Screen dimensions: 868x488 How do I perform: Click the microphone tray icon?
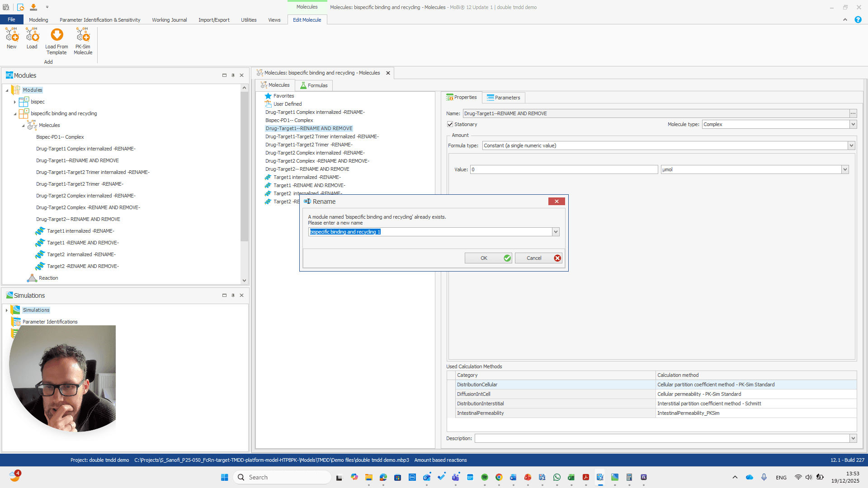tap(764, 477)
